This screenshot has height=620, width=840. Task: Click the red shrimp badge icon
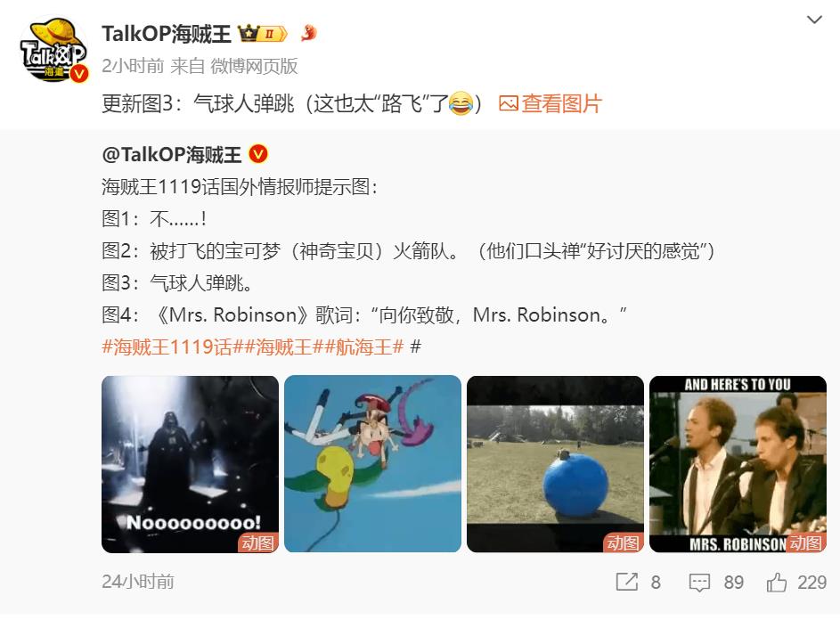(x=308, y=33)
